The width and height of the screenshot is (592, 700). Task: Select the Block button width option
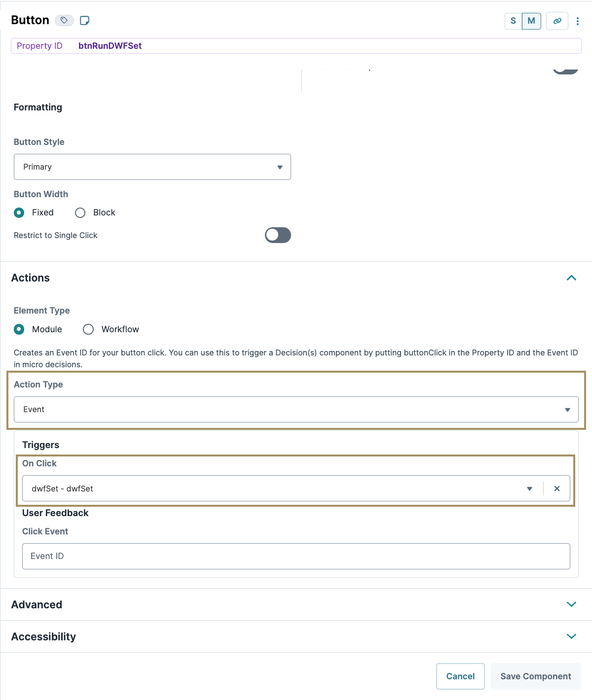coord(80,212)
